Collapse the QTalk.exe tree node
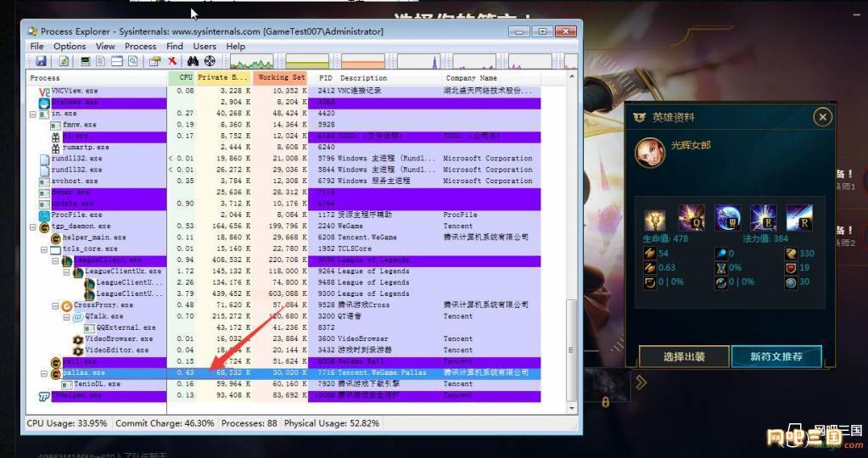This screenshot has height=458, width=868. click(x=66, y=316)
